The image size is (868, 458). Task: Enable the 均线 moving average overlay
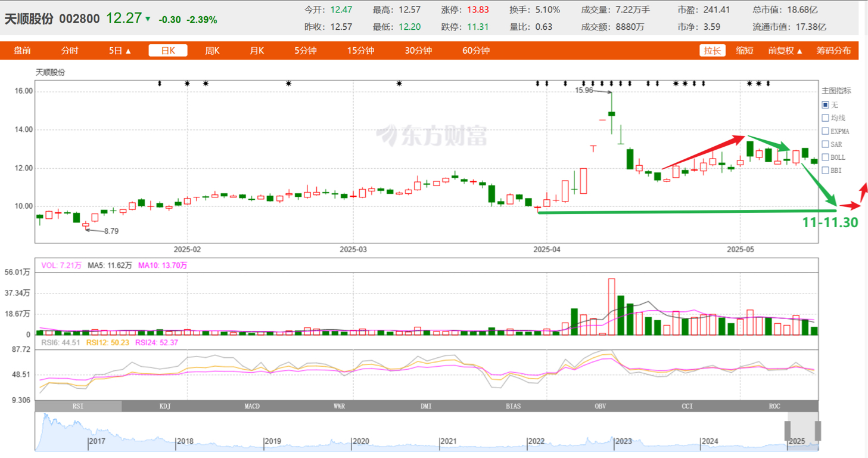pos(825,118)
